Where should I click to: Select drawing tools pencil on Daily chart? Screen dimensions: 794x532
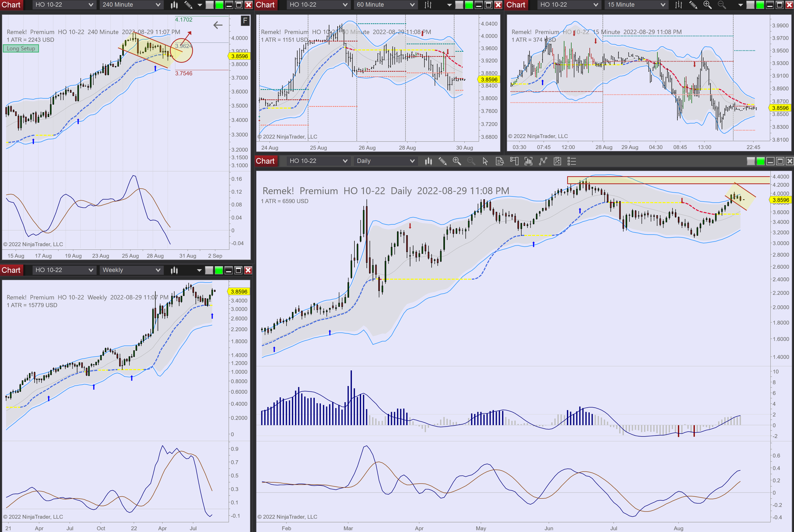pos(442,161)
